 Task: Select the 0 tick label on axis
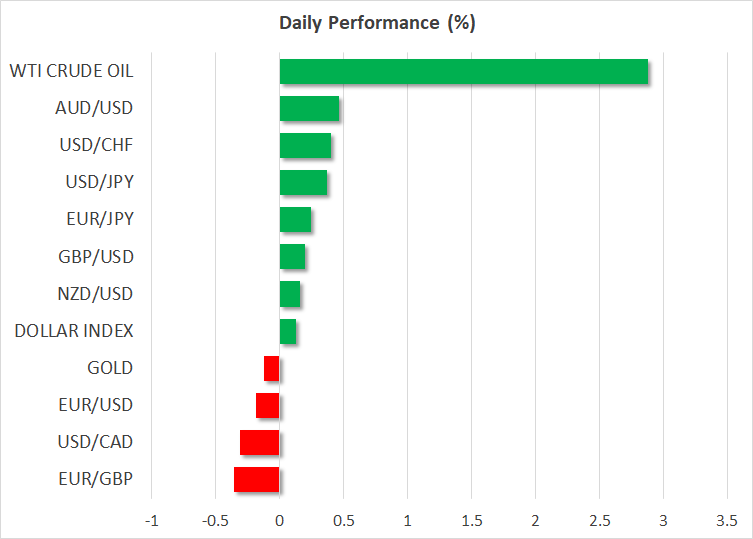click(280, 521)
